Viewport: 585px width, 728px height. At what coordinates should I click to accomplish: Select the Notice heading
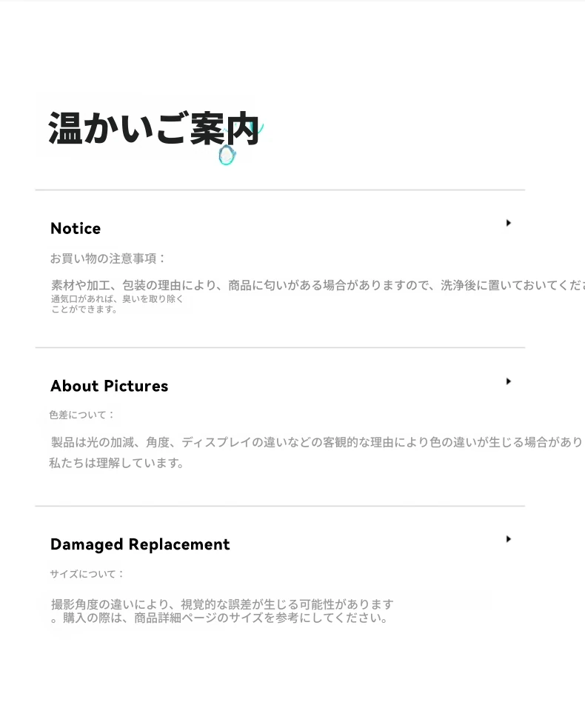(76, 228)
